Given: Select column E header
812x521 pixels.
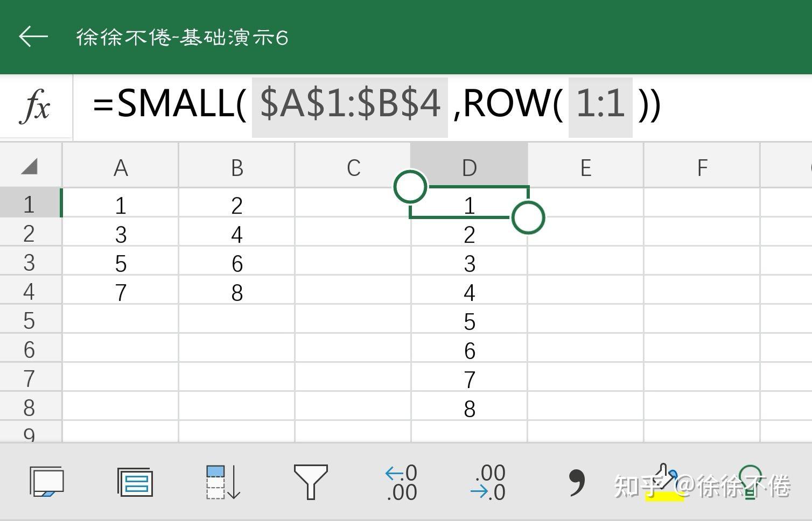Looking at the screenshot, I should pos(586,166).
